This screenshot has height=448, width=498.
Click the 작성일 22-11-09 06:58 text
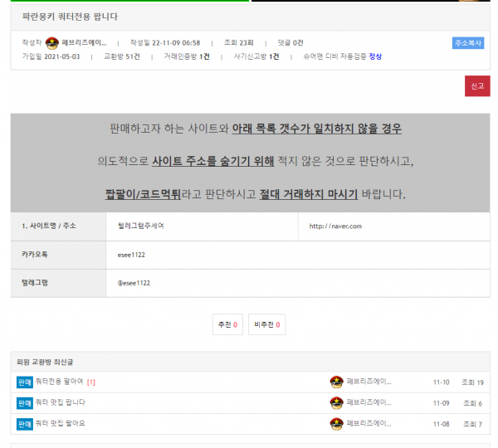tap(165, 43)
